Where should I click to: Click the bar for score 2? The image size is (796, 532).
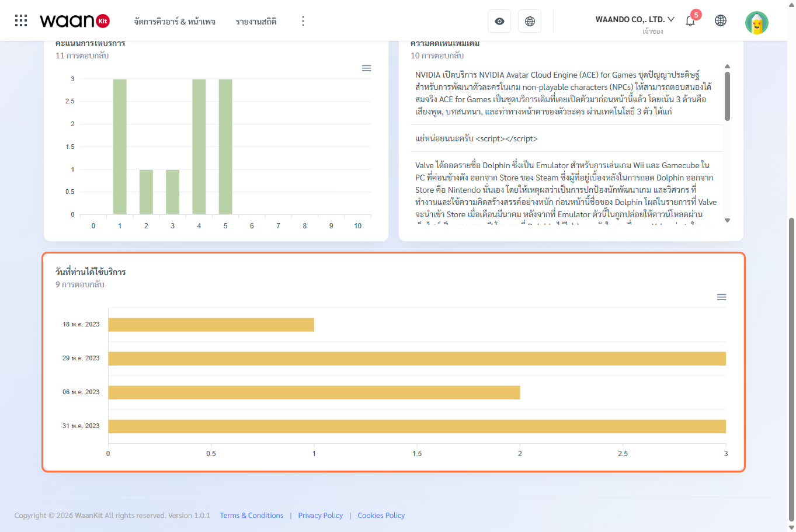146,192
